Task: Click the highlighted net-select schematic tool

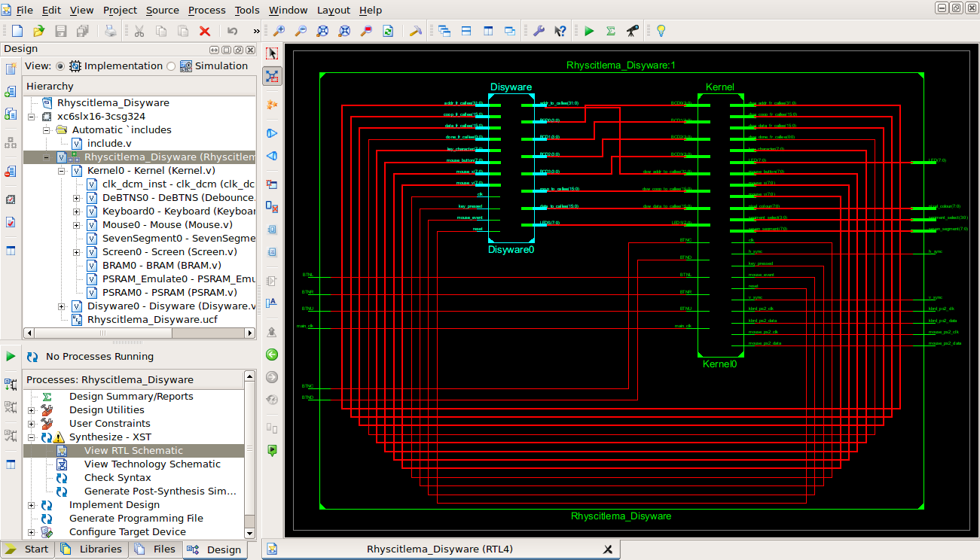Action: 272,76
